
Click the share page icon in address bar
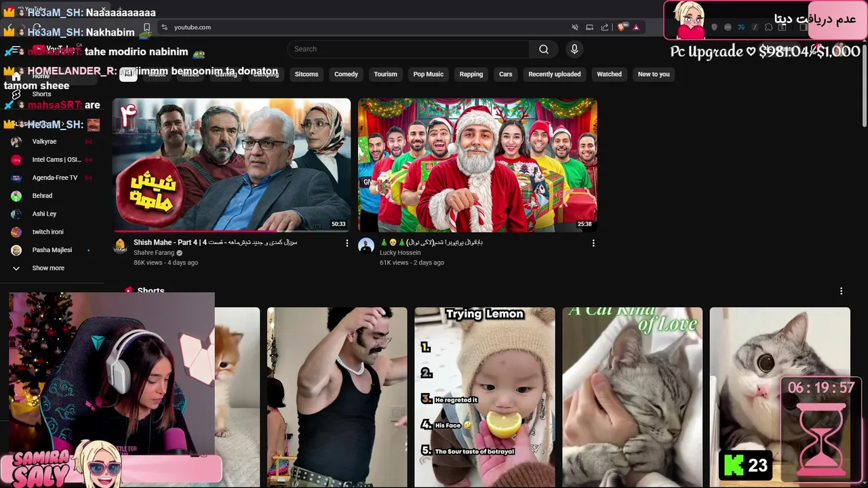coord(604,27)
